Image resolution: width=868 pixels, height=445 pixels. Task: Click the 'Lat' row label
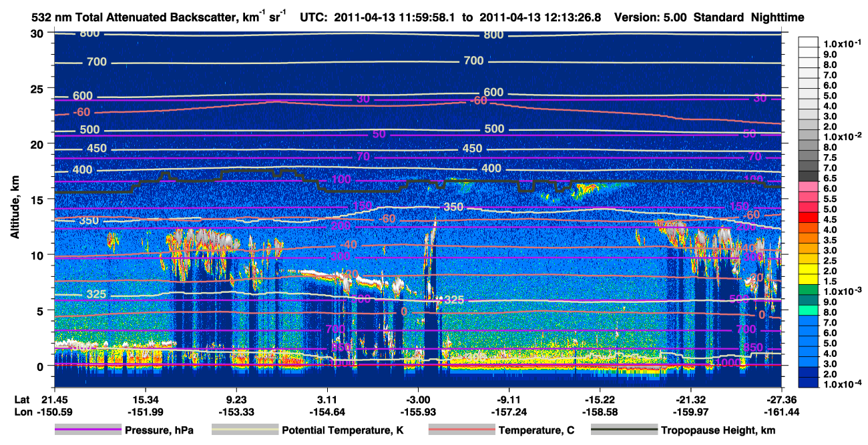point(22,398)
